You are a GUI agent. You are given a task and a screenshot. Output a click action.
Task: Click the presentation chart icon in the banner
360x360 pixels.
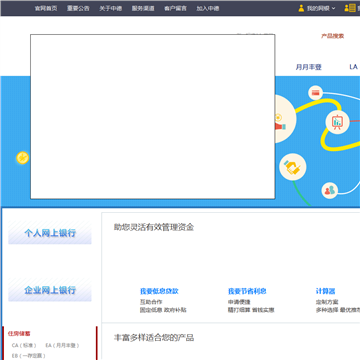pos(337,122)
